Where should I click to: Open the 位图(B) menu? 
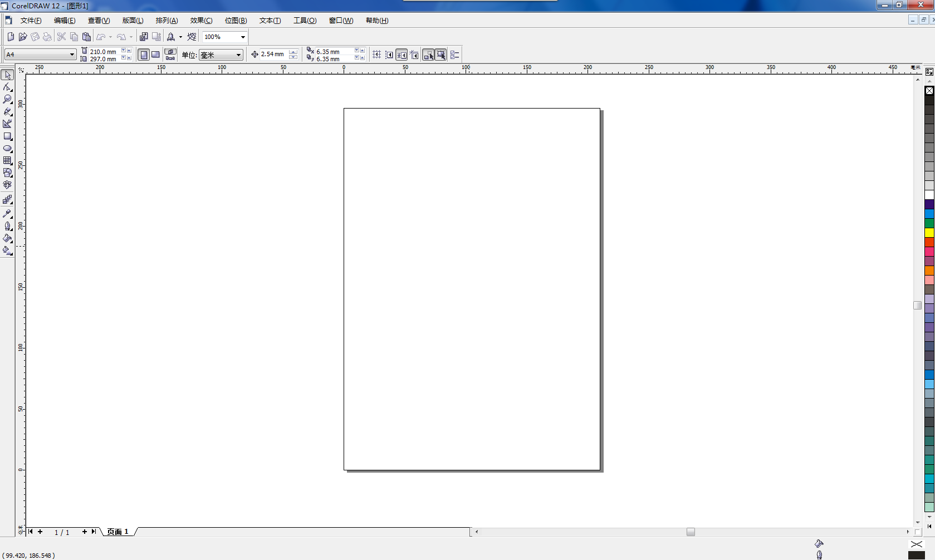point(236,21)
